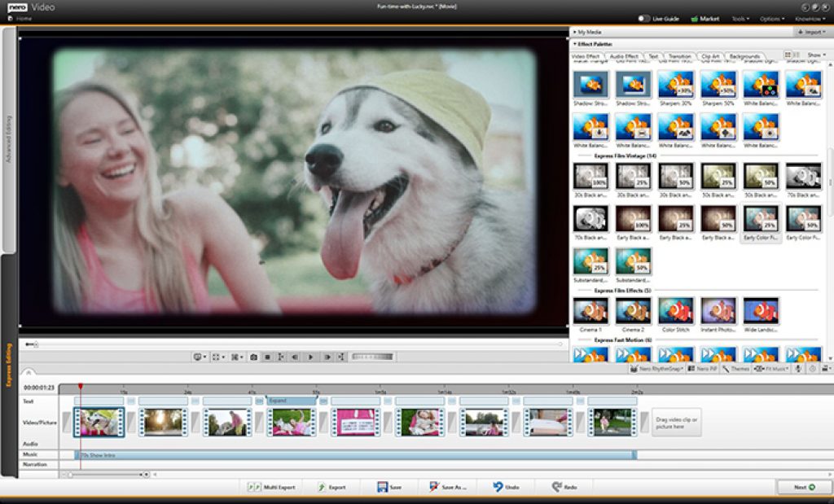Screen dimensions: 834x504
Task: Enable the Express Editing mode tab
Action: 7,350
